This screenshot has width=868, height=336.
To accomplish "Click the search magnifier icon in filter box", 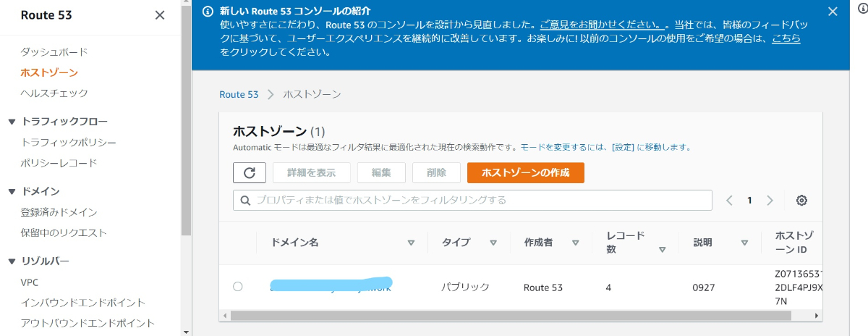I will (245, 200).
